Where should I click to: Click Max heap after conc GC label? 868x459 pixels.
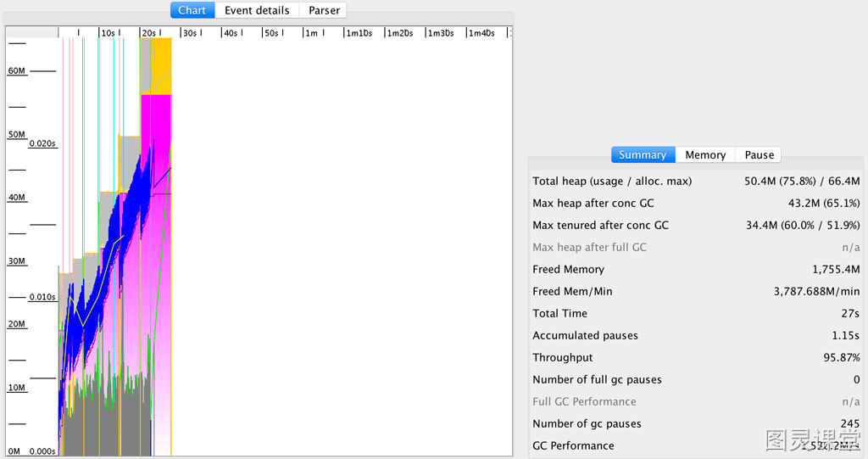(593, 204)
